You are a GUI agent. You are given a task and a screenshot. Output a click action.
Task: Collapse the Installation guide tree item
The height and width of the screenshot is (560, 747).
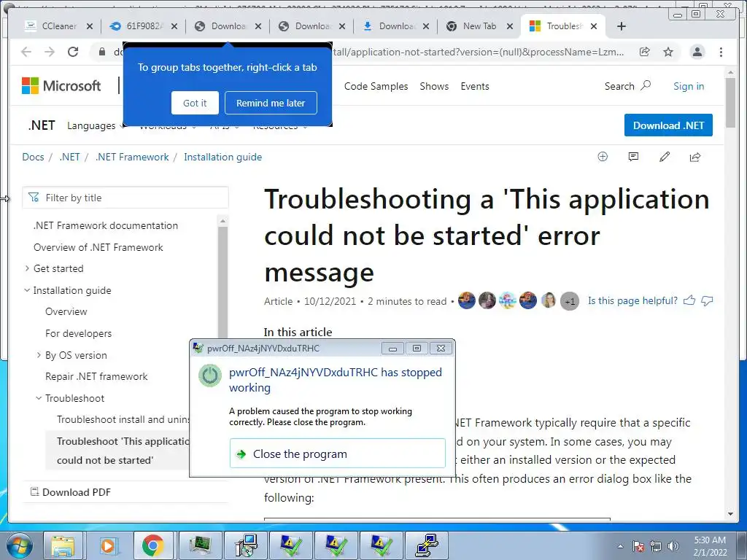click(x=27, y=290)
